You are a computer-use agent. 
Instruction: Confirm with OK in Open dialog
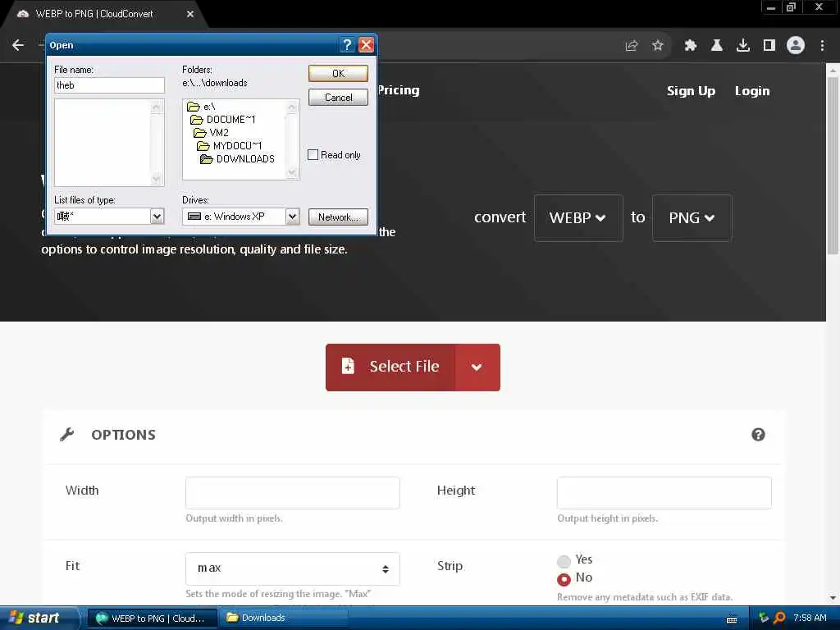coord(338,73)
